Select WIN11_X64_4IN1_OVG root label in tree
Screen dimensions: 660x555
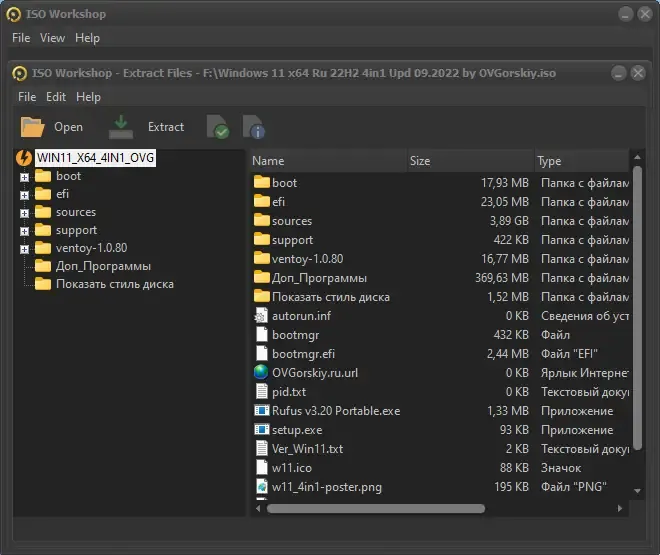click(x=96, y=158)
